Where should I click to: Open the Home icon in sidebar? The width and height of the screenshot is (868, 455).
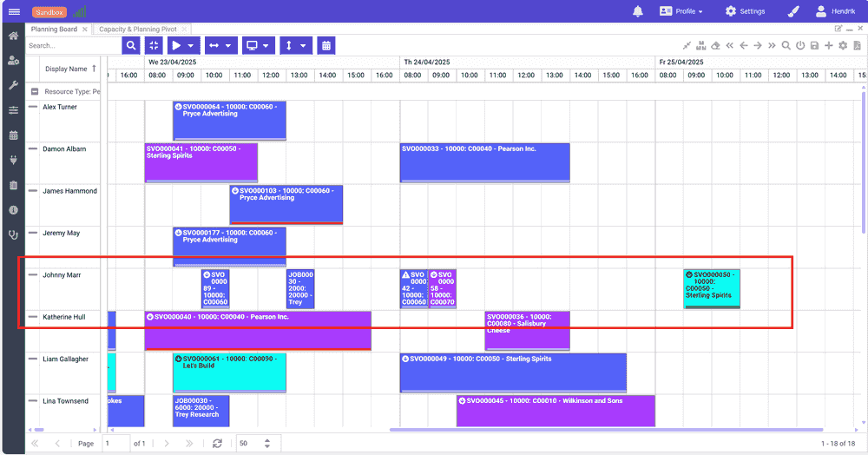[13, 36]
